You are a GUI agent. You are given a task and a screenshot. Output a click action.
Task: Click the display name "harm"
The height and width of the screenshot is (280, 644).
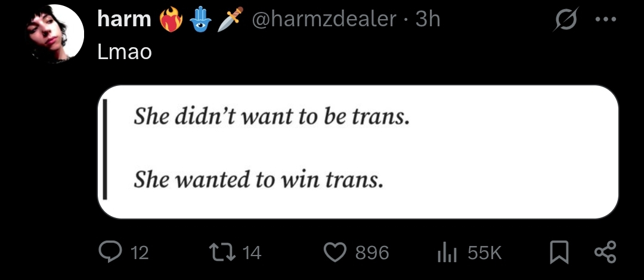(124, 20)
